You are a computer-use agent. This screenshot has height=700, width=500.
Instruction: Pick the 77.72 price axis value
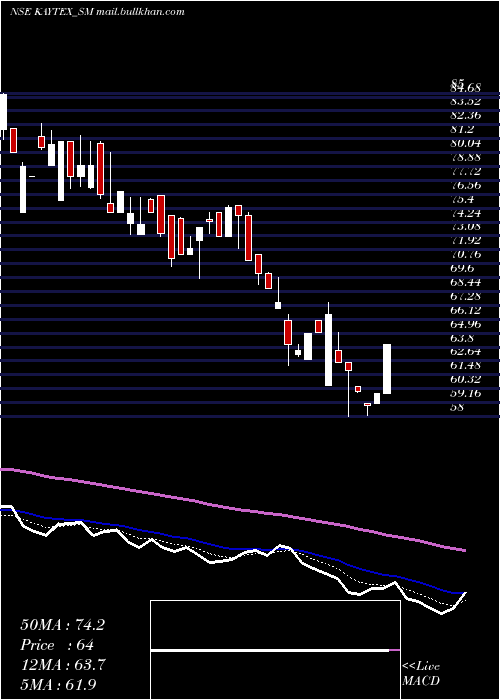[466, 171]
